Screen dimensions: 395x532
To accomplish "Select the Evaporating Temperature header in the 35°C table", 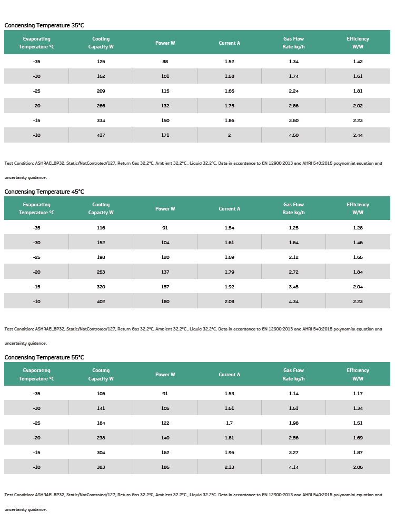I will click(x=37, y=43).
